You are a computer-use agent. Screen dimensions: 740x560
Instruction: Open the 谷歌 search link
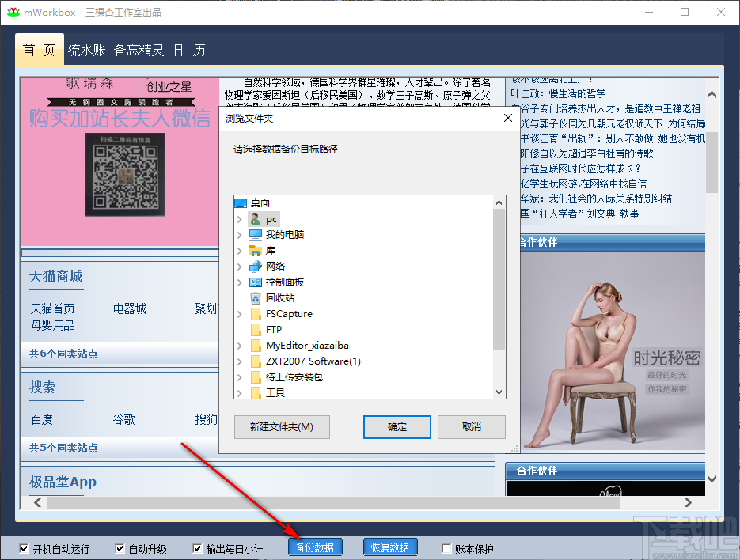123,419
